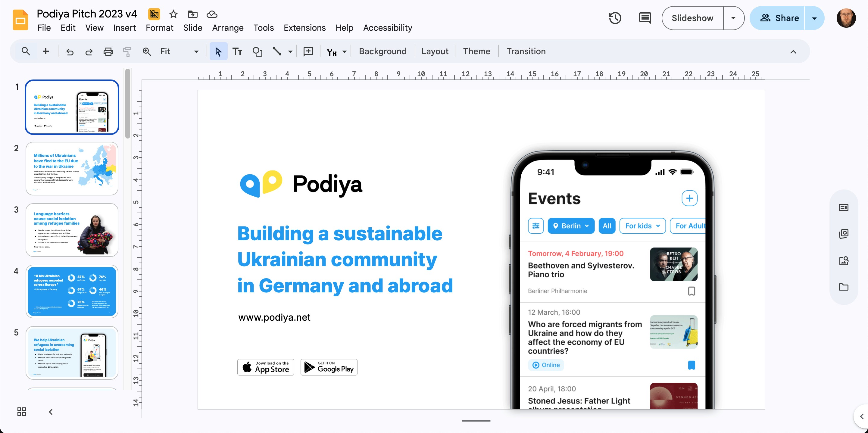Open version history clock icon
Screen dimensions: 868x433
[615, 18]
